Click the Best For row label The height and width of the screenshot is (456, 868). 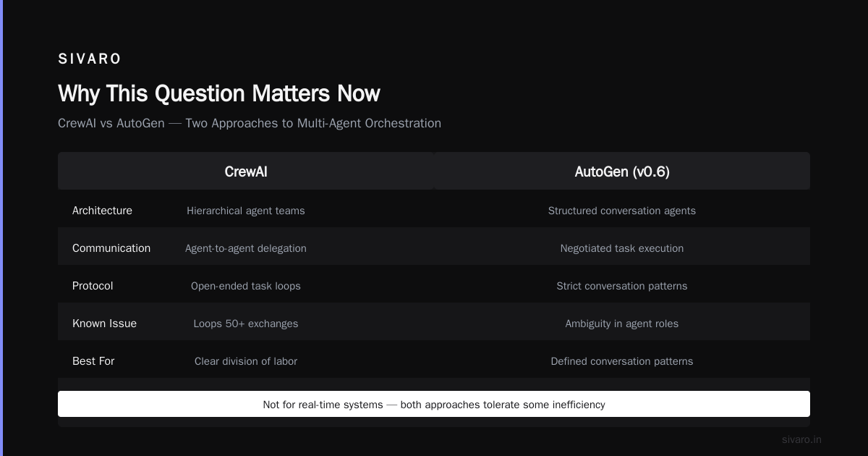coord(93,361)
